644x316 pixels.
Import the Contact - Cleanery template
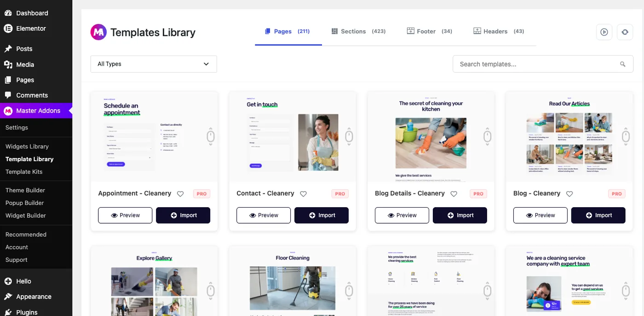(322, 215)
